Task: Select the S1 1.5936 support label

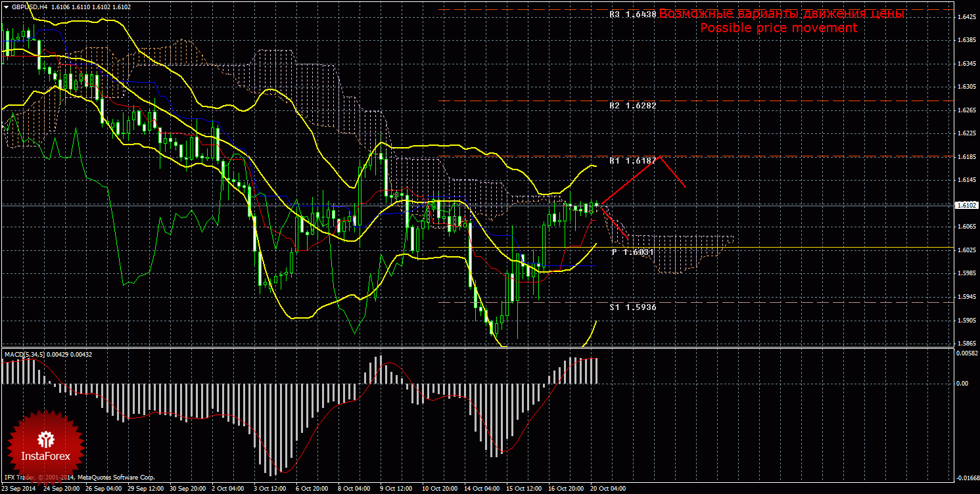Action: 632,307
